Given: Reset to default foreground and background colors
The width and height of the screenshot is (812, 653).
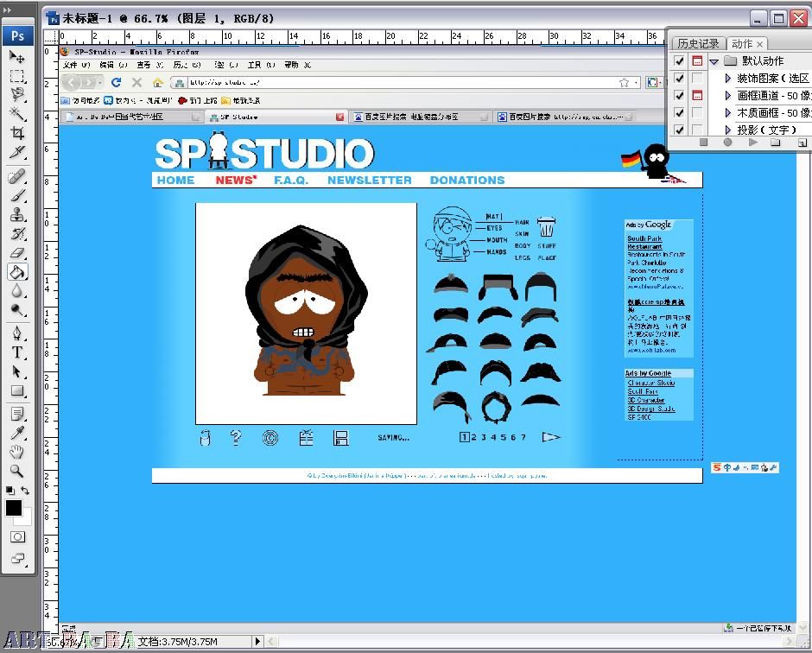Looking at the screenshot, I should pos(10,490).
